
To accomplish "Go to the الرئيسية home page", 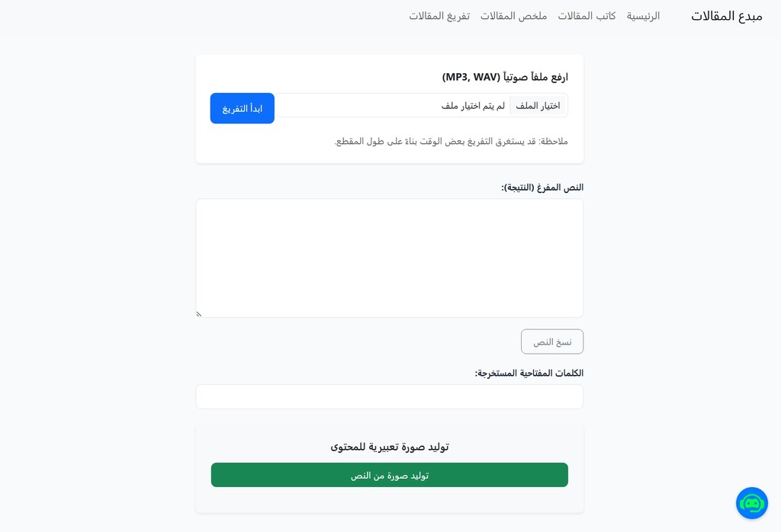I will pyautogui.click(x=643, y=16).
